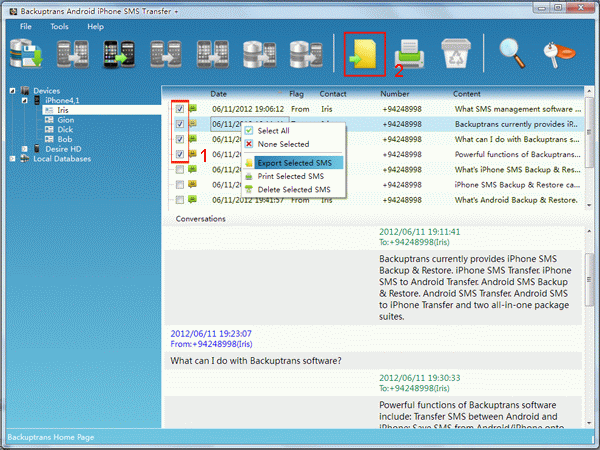Expand the Local Databases tree node

coord(13,158)
